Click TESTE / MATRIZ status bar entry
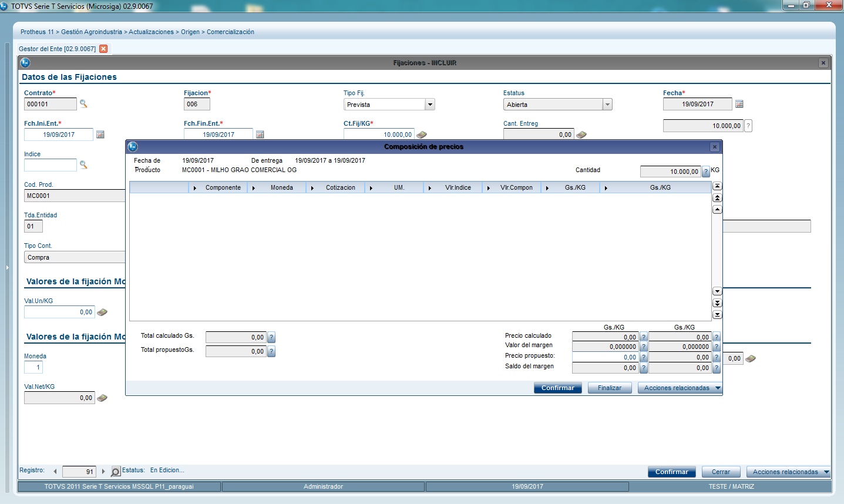 click(x=731, y=486)
